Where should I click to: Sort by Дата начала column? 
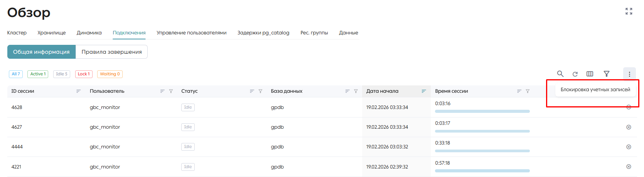[x=423, y=91]
